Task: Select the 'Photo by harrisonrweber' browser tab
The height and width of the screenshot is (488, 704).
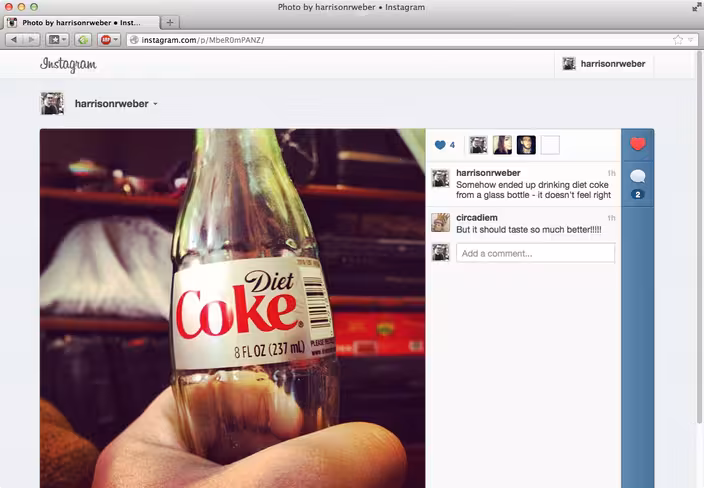Action: pos(81,22)
